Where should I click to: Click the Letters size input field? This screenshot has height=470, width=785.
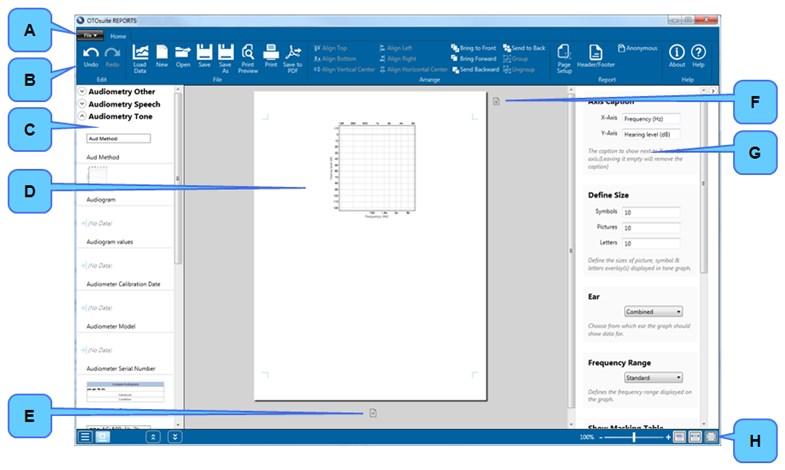(651, 243)
